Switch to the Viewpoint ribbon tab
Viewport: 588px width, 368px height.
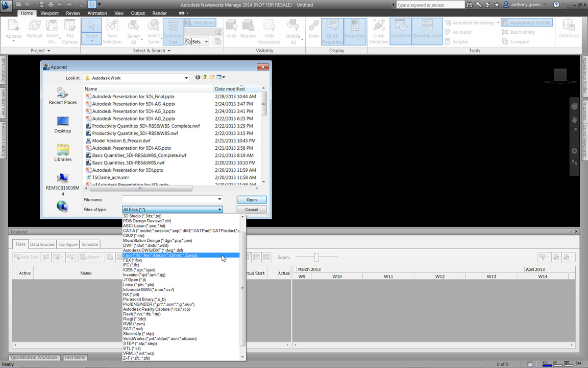pyautogui.click(x=50, y=13)
